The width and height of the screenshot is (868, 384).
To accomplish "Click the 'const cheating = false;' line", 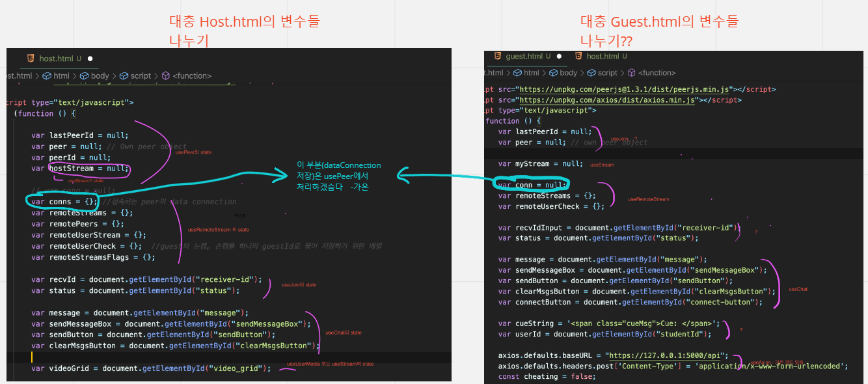I will [x=547, y=376].
